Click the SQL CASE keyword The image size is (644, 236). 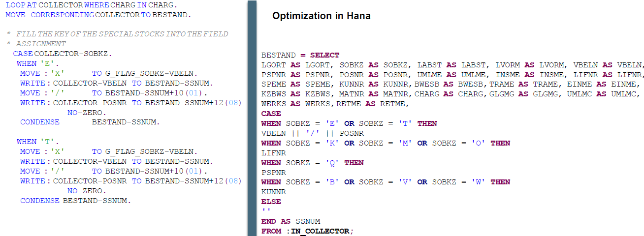(271, 114)
